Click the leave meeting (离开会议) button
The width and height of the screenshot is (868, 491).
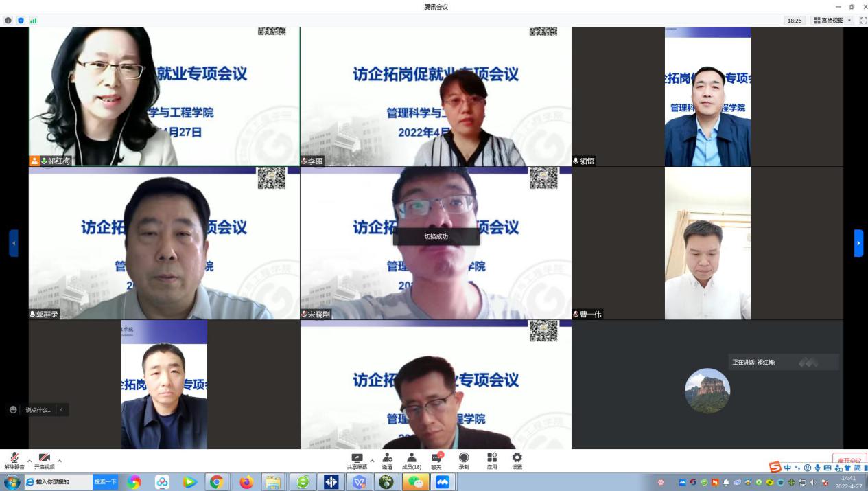coord(849,460)
